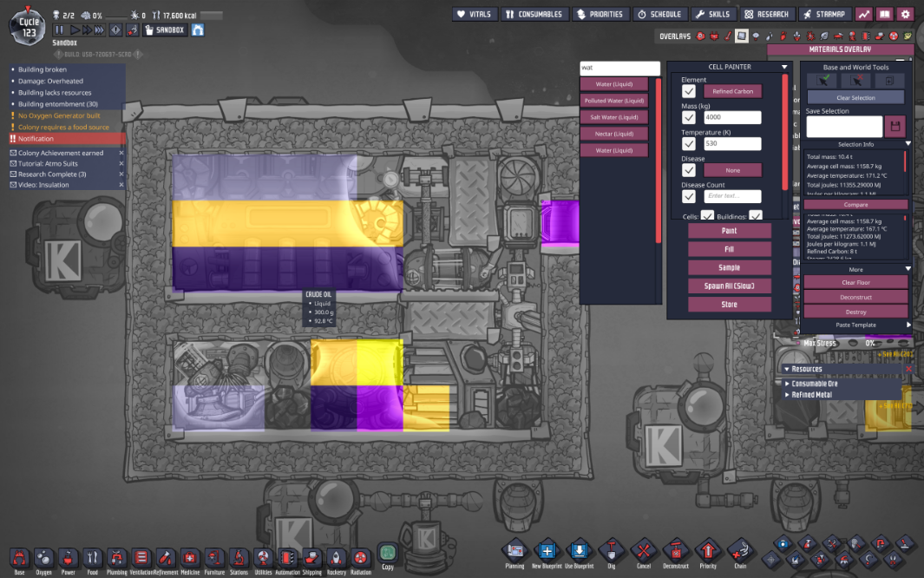Collapse the Selection Info section
924x578 pixels.
[908, 144]
